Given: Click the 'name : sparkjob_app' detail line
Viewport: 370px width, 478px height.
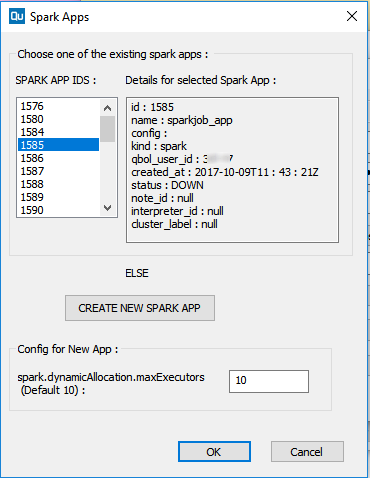Looking at the screenshot, I should point(182,120).
